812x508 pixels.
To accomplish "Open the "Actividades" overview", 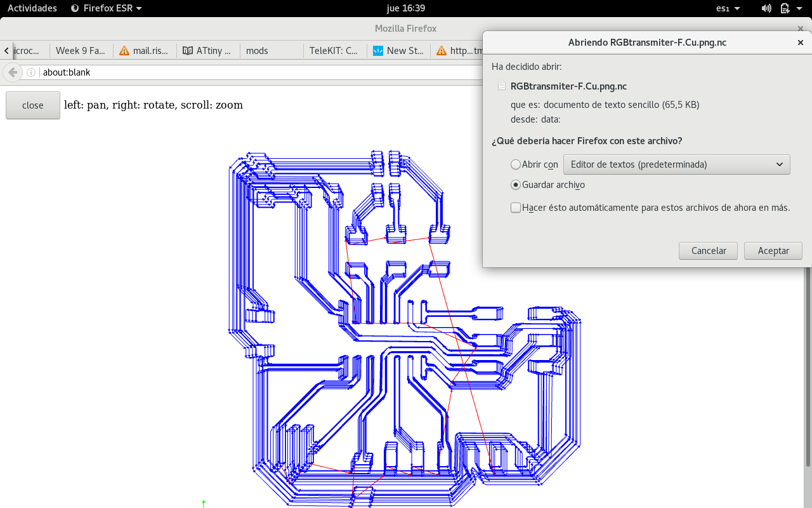I will (x=32, y=8).
